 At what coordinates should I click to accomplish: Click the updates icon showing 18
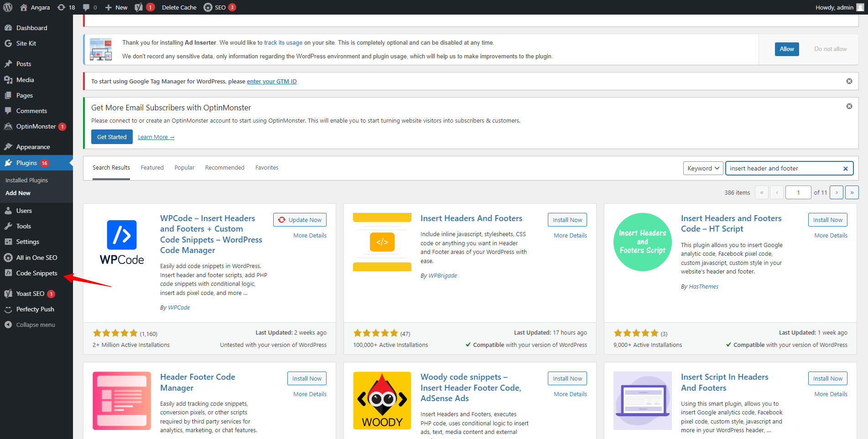click(66, 7)
